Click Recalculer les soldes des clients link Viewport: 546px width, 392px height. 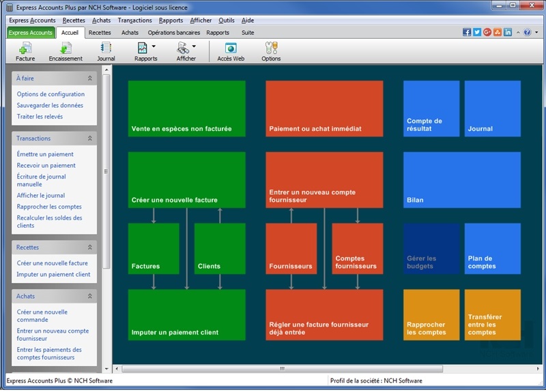49,222
